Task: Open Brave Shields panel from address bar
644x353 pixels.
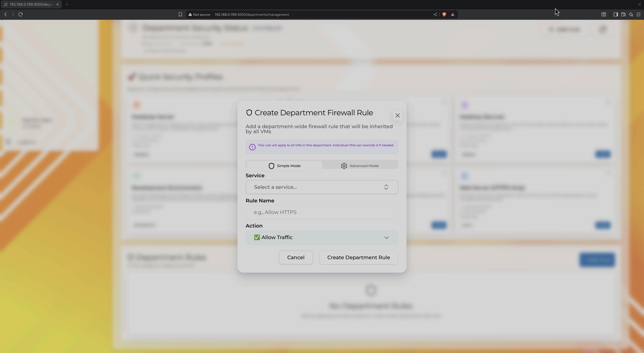Action: point(444,14)
